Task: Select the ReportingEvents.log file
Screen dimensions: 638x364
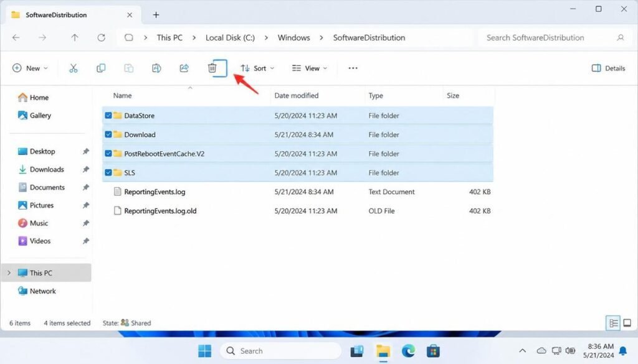Action: (x=298, y=192)
